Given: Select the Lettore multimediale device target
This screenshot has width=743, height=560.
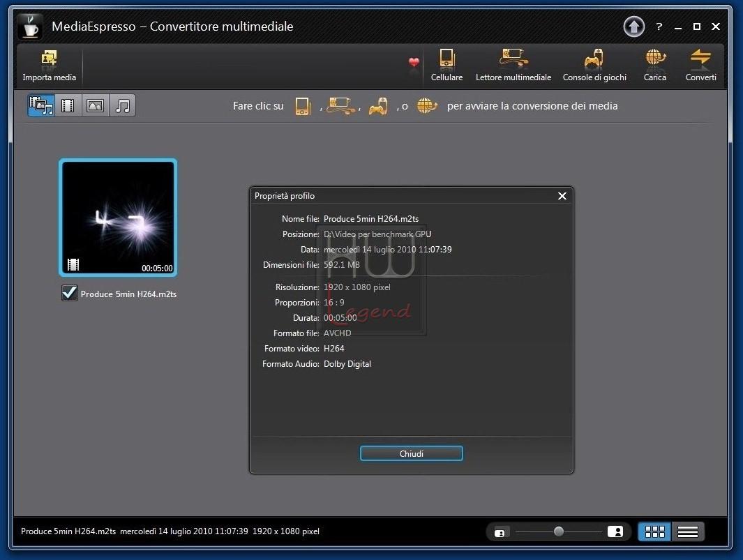Looking at the screenshot, I should 513,66.
